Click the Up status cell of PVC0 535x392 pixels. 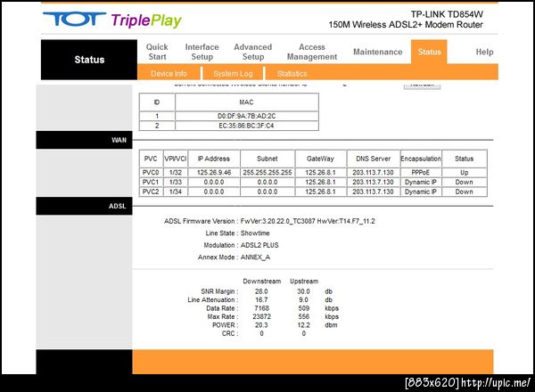tap(464, 173)
